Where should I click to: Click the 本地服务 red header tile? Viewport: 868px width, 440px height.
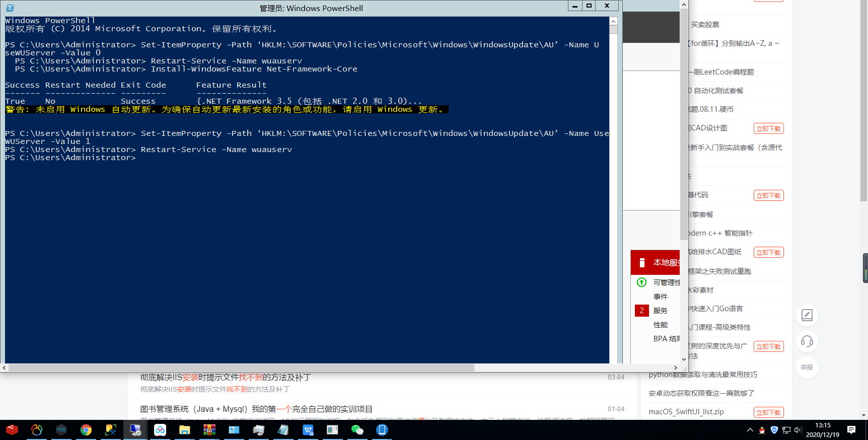pyautogui.click(x=655, y=262)
